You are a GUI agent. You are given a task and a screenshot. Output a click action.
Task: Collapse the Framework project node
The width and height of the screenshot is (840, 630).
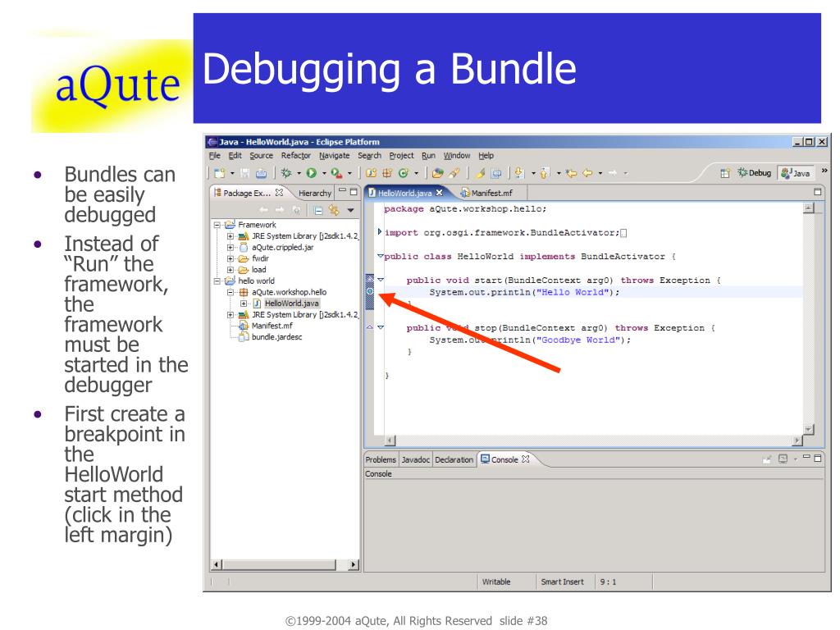tap(217, 225)
